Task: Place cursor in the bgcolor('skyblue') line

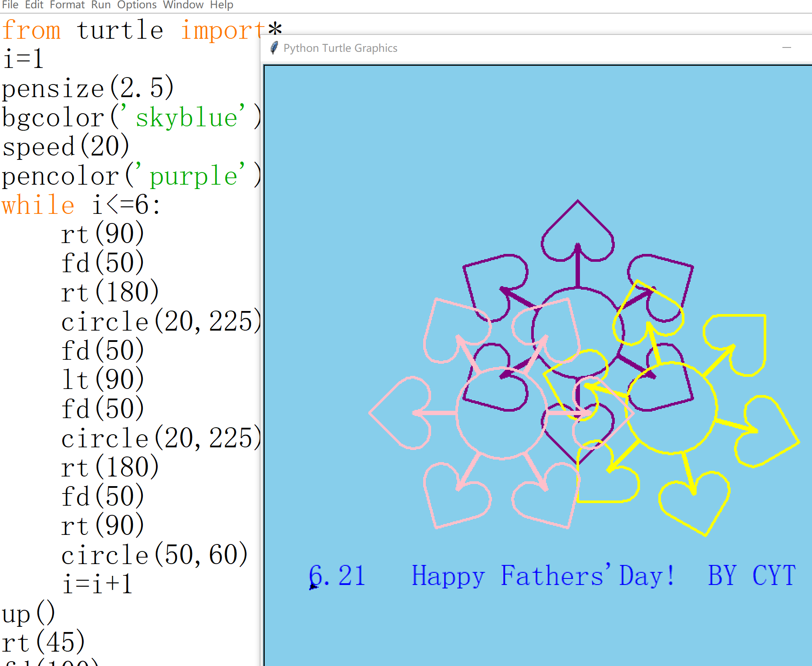Action: point(131,118)
